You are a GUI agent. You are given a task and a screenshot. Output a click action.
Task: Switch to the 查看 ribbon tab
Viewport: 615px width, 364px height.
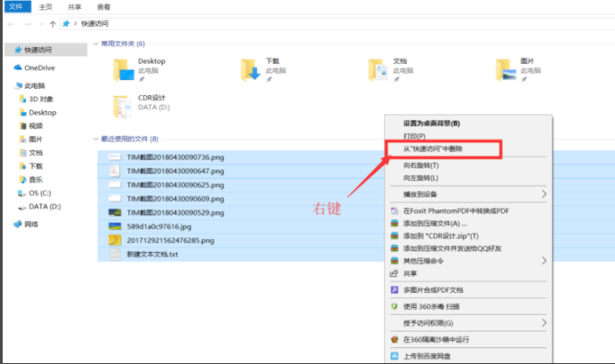point(104,6)
